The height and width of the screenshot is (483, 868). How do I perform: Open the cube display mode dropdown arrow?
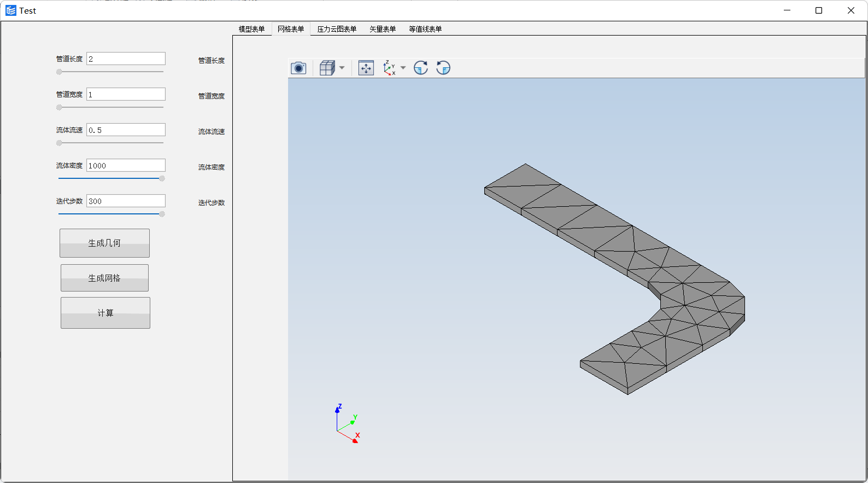click(342, 68)
